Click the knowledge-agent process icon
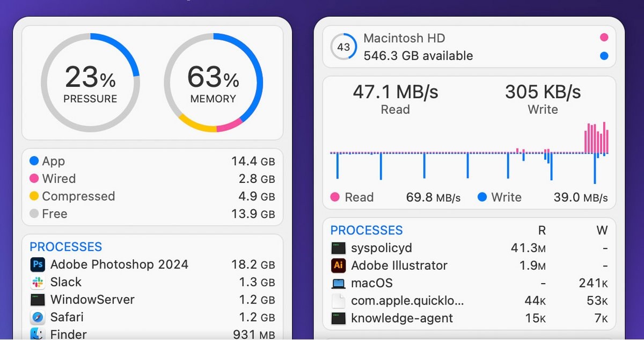Image resolution: width=644 pixels, height=340 pixels. [x=339, y=319]
